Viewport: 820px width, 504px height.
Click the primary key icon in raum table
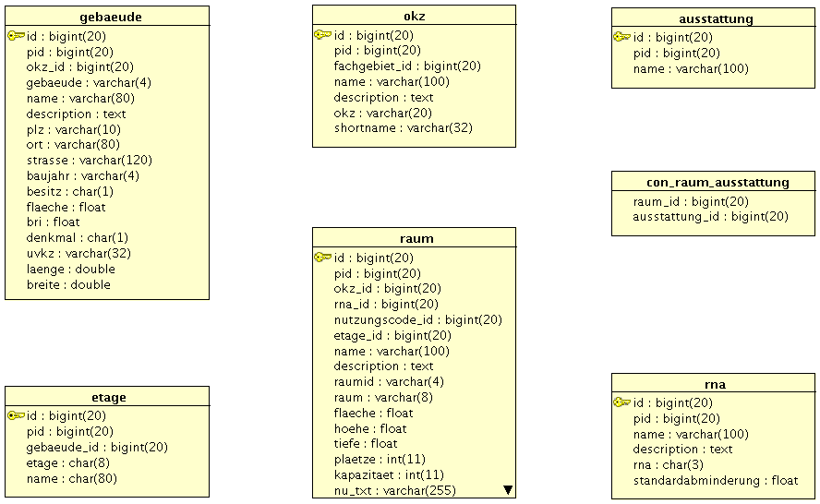(322, 258)
